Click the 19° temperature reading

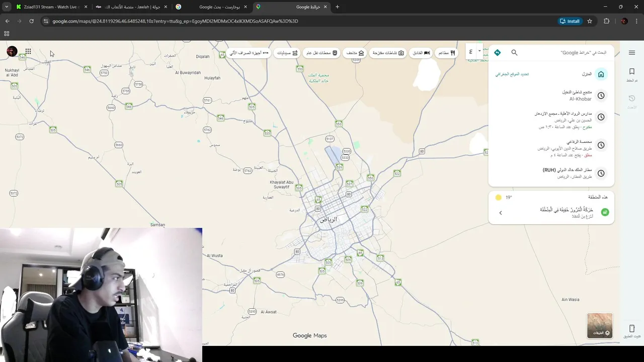(509, 198)
